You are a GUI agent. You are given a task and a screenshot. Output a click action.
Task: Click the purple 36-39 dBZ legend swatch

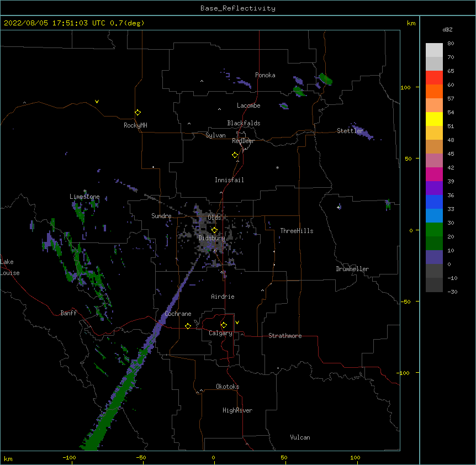point(434,188)
